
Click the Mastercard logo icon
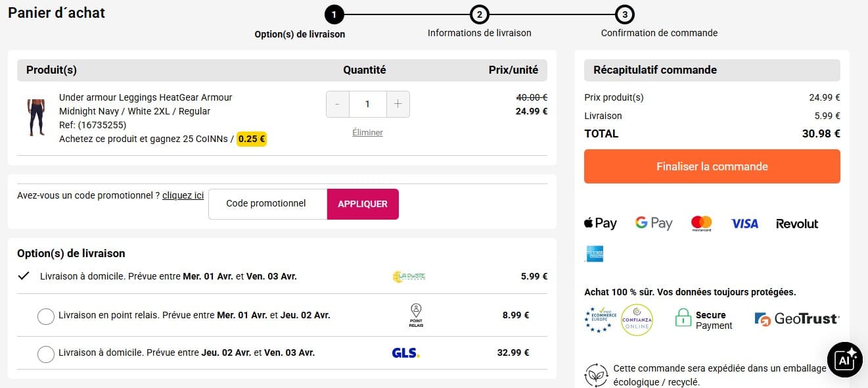pyautogui.click(x=702, y=224)
